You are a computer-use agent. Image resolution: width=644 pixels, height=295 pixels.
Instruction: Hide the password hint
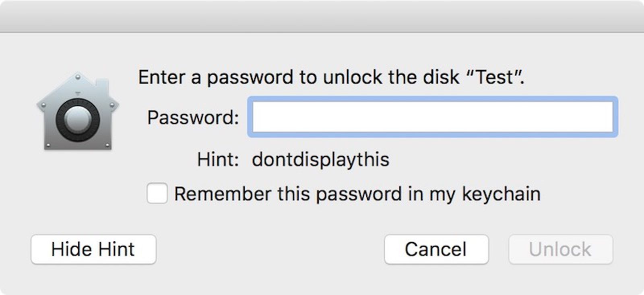pos(93,249)
